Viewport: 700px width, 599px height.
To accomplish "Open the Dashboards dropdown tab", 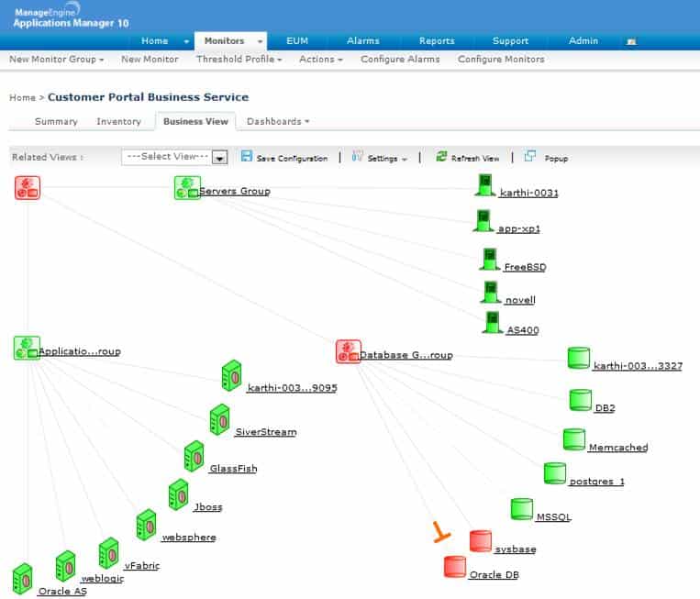I will pyautogui.click(x=278, y=121).
